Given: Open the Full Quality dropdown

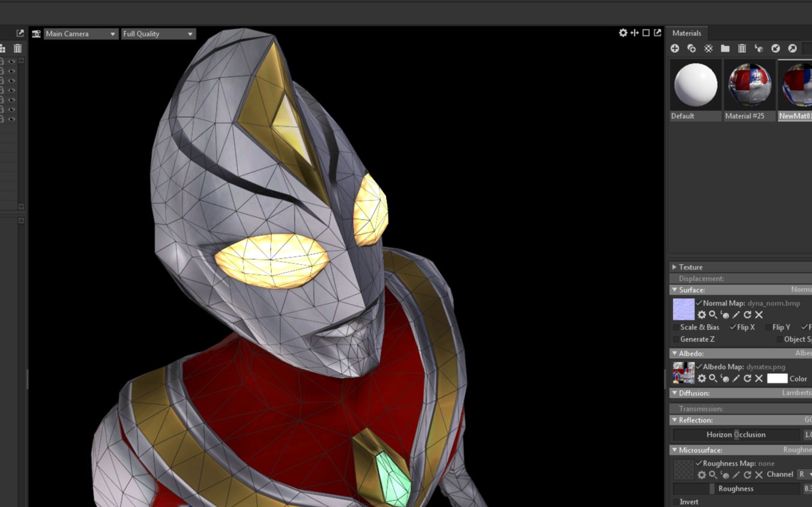Looking at the screenshot, I should 158,34.
